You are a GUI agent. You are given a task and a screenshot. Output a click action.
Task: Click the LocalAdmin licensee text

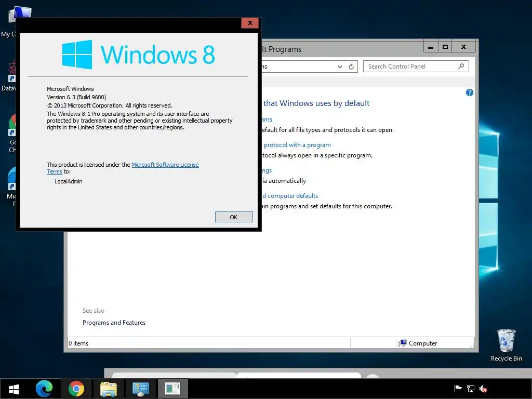click(x=69, y=181)
